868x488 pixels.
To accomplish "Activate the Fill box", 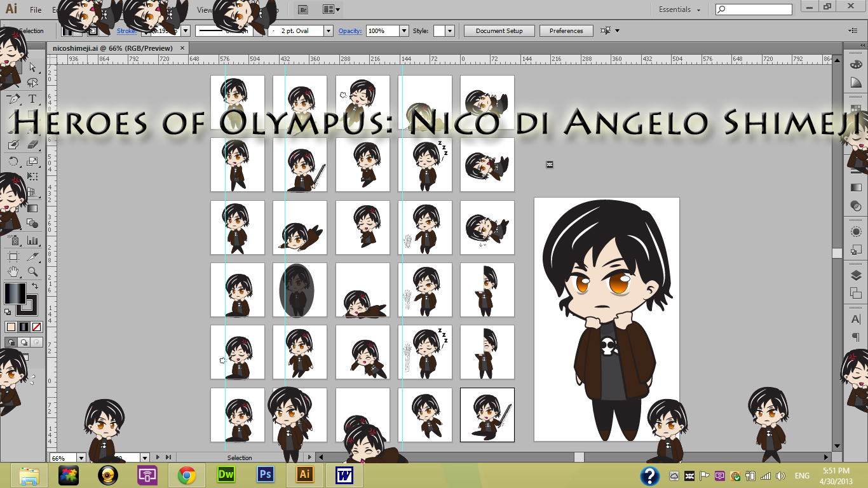I will point(15,293).
